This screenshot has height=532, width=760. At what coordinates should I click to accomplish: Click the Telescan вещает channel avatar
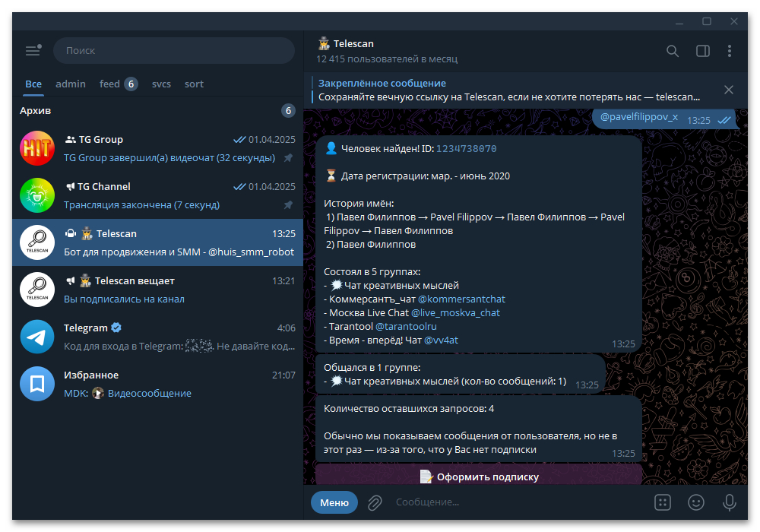tap(37, 290)
